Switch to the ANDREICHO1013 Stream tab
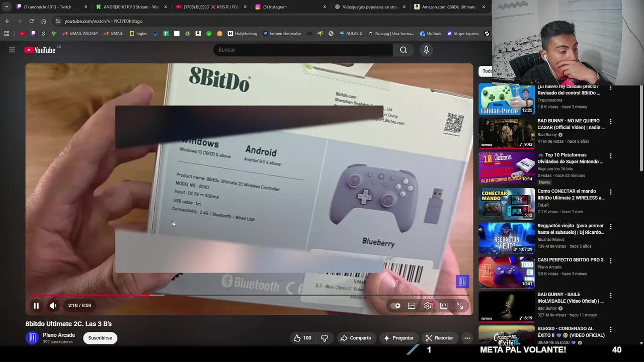Viewport: 644px width, 362px height. click(x=131, y=7)
